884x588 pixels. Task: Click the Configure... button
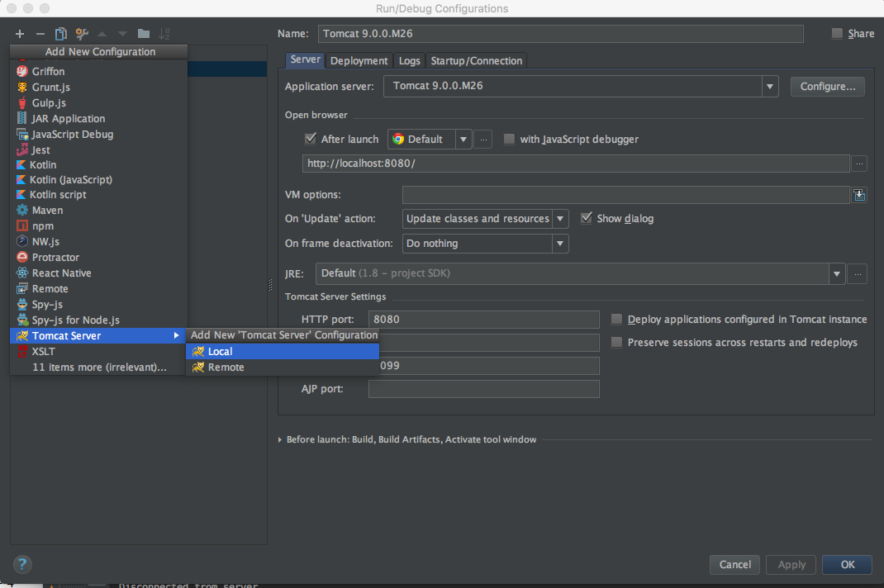(x=828, y=87)
